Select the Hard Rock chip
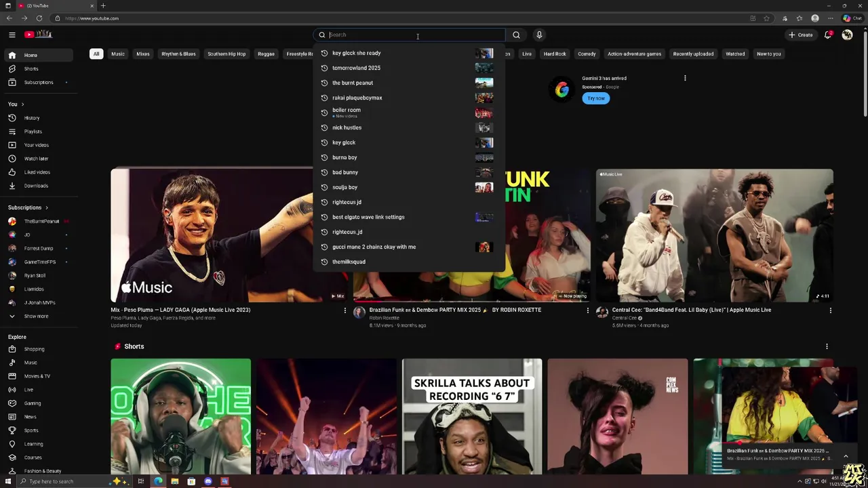The height and width of the screenshot is (488, 868). click(x=555, y=54)
